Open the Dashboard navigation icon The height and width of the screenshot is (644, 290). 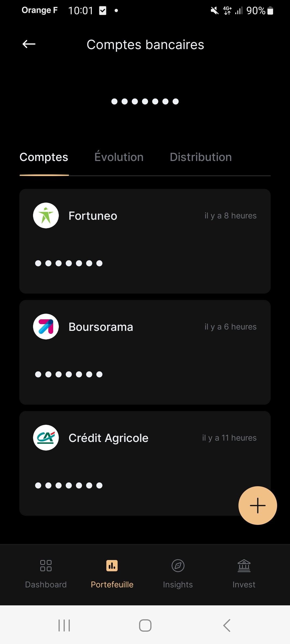[46, 566]
